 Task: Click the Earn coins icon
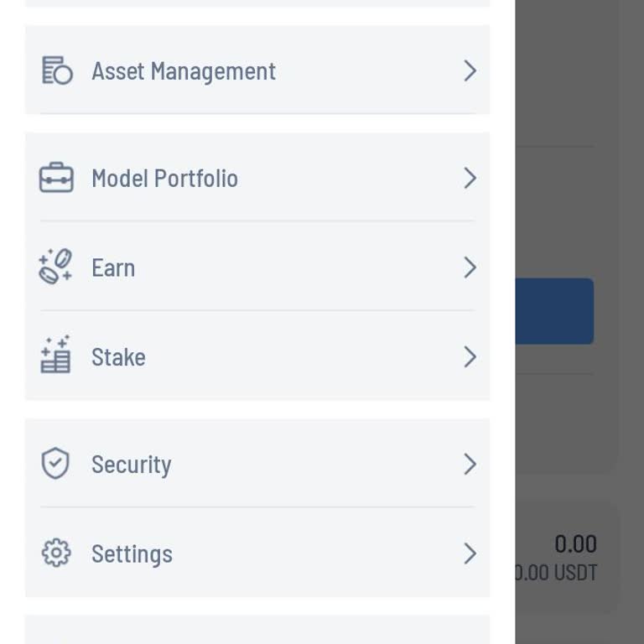[x=56, y=267]
